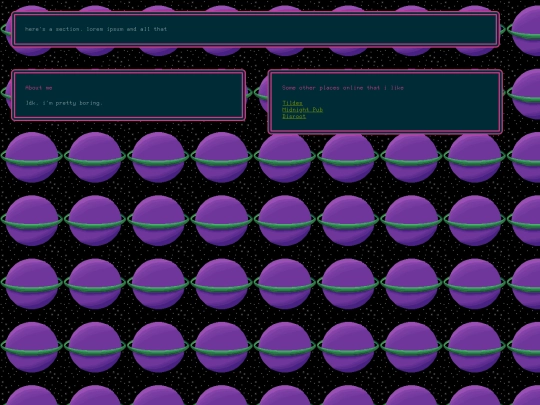540x405 pixels.
Task: Click the "Idk. i'm pretty boring." text
Action: (x=64, y=103)
